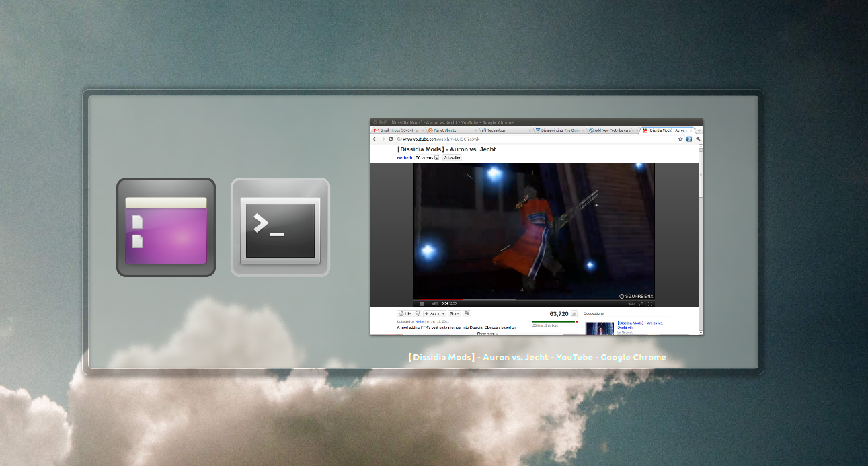Click the Dissidia Mods window title caption
The image size is (868, 466).
click(x=537, y=357)
